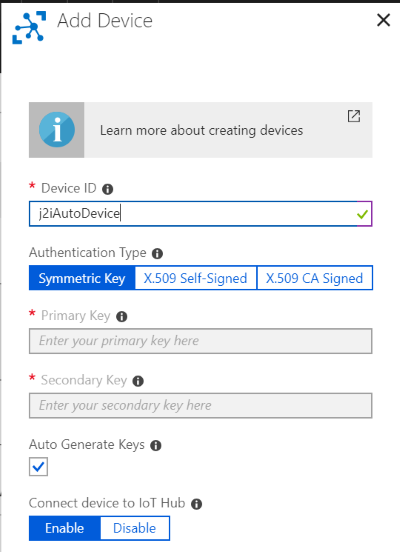Choose X.509 CA Signed authentication type
This screenshot has height=552, width=400.
point(314,278)
